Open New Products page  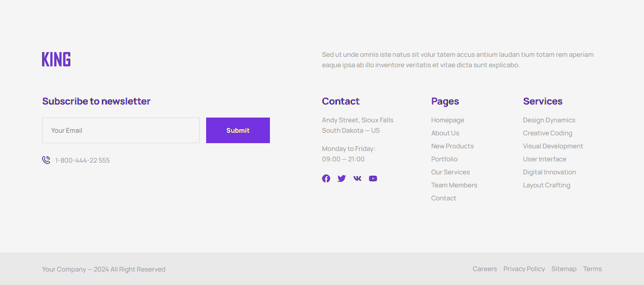click(x=452, y=146)
